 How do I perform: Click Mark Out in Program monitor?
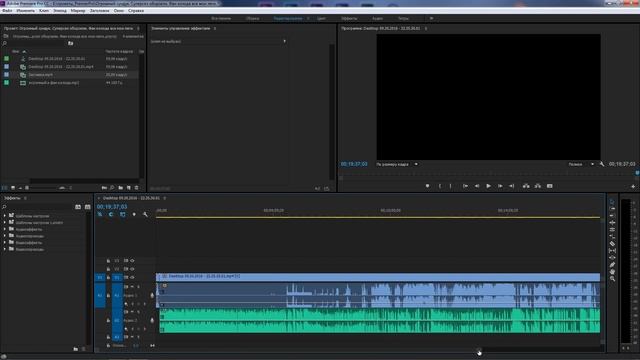coord(451,186)
